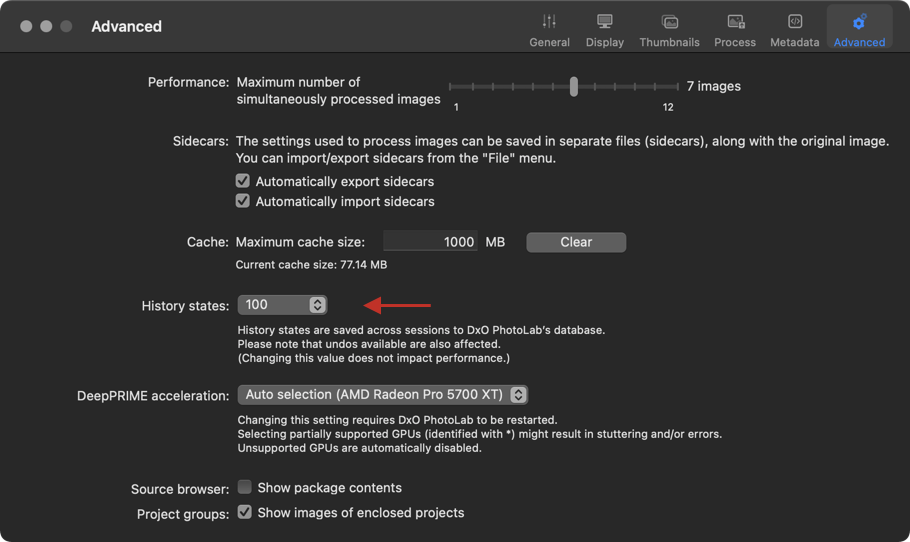Image resolution: width=910 pixels, height=542 pixels.
Task: Click the simultaneously processed images slider handle
Action: (x=573, y=86)
